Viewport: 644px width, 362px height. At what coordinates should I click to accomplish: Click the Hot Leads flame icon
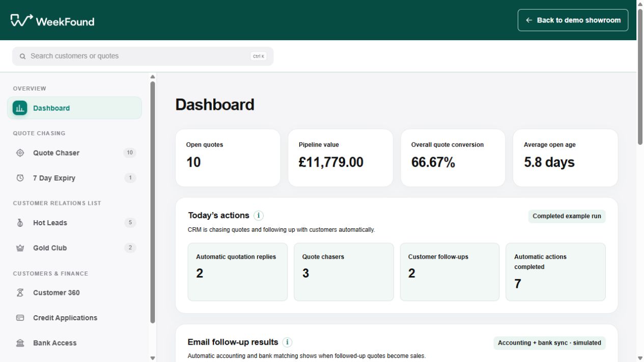point(20,223)
